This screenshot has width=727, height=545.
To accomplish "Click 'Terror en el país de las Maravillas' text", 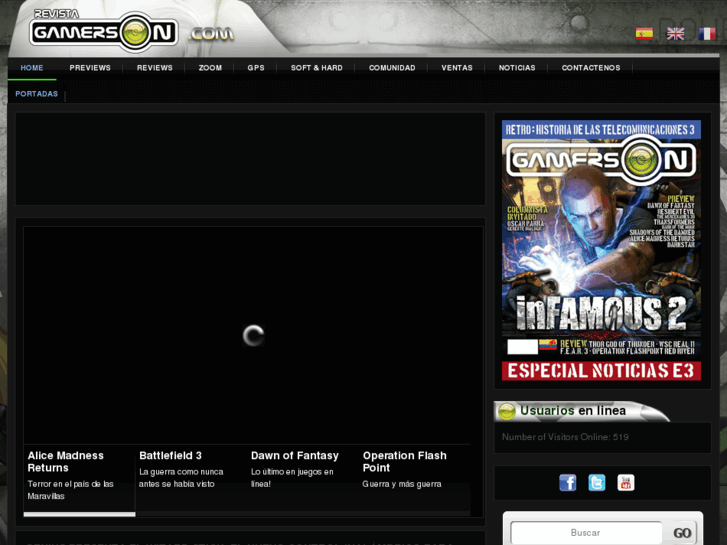I will pyautogui.click(x=70, y=490).
